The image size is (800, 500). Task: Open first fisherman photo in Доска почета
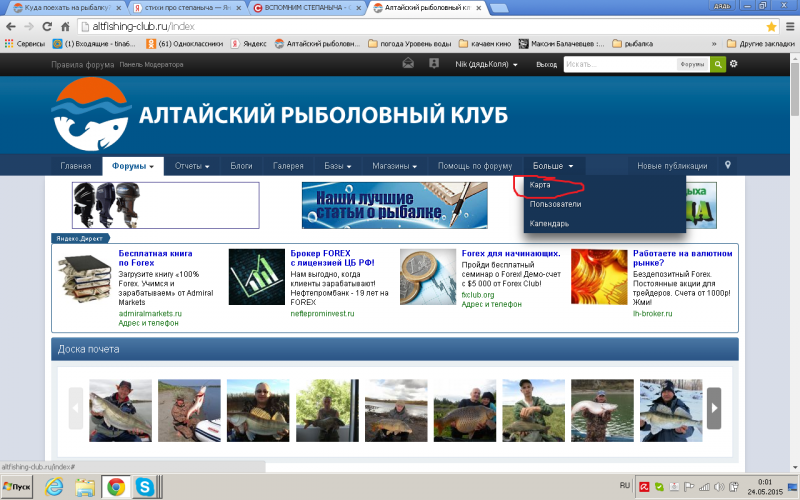tap(120, 410)
